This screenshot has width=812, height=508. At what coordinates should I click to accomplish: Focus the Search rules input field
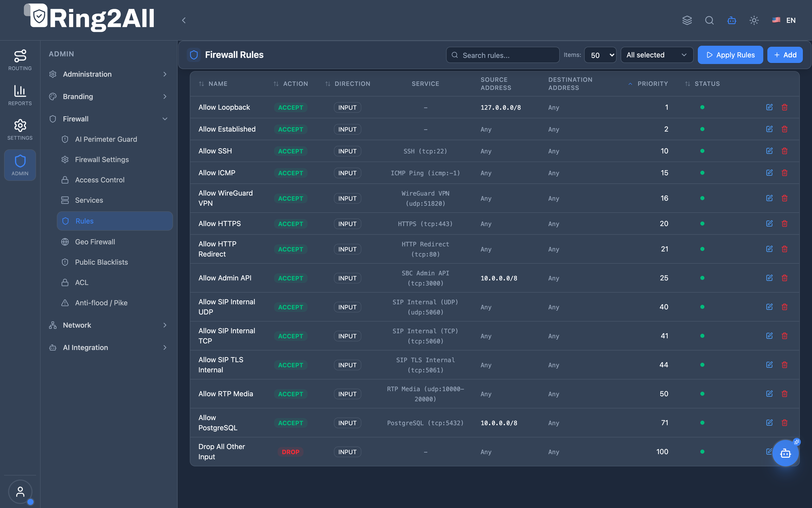[x=503, y=55]
